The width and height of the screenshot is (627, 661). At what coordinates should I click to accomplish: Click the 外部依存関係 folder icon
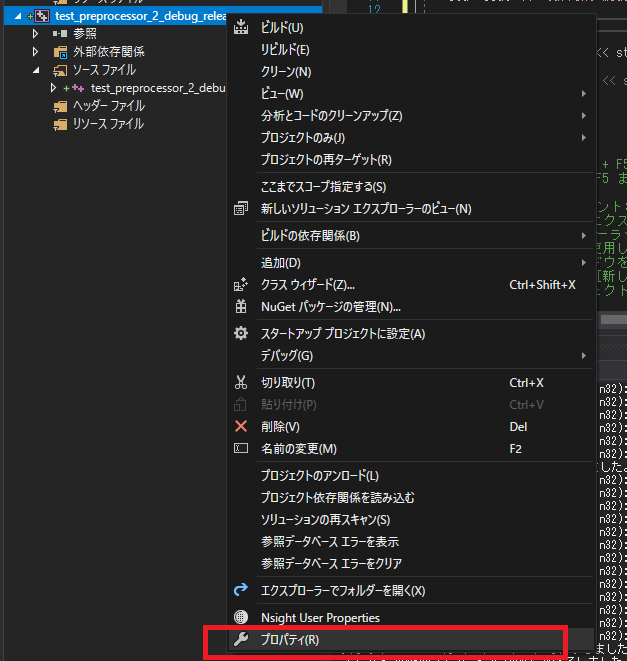click(60, 52)
